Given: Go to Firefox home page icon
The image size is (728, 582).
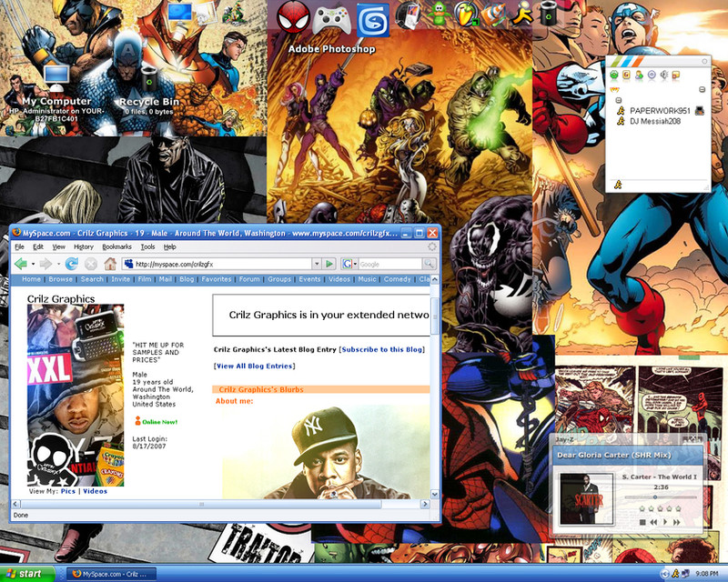Looking at the screenshot, I should [x=110, y=264].
